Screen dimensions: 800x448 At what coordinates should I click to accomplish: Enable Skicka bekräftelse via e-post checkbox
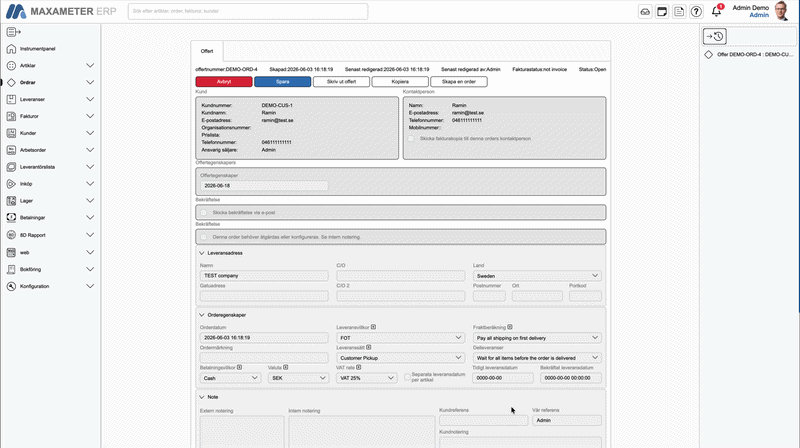tap(204, 213)
